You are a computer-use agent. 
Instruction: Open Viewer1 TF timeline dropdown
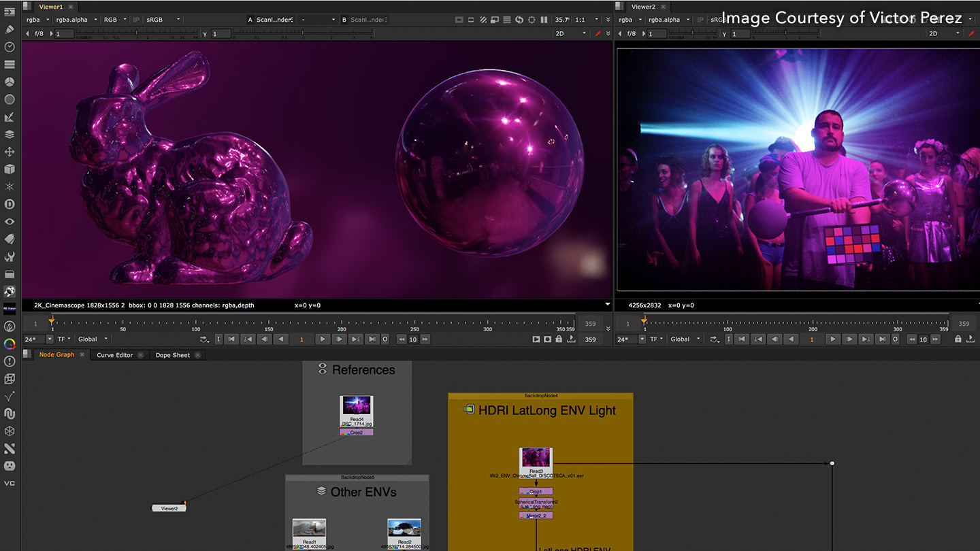click(x=64, y=339)
